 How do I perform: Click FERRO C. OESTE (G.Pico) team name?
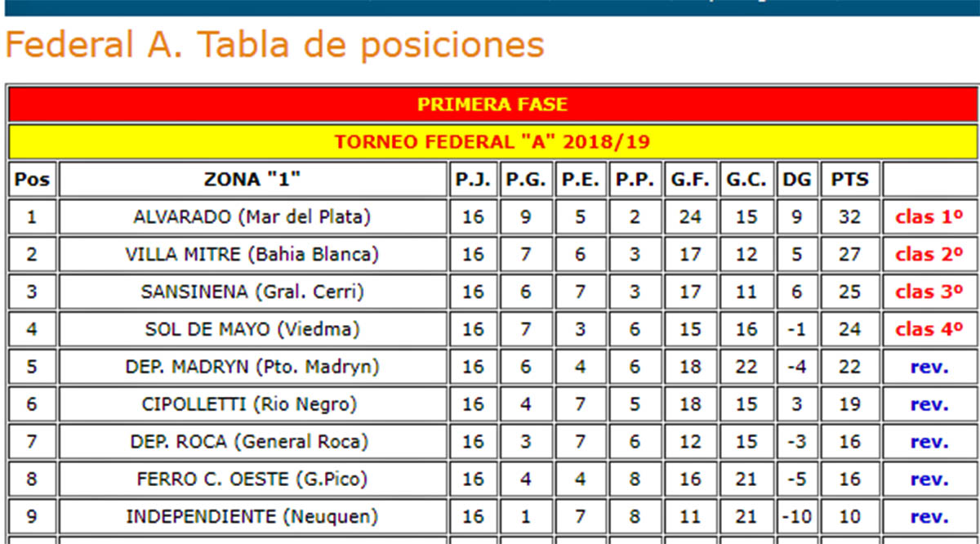click(x=252, y=480)
